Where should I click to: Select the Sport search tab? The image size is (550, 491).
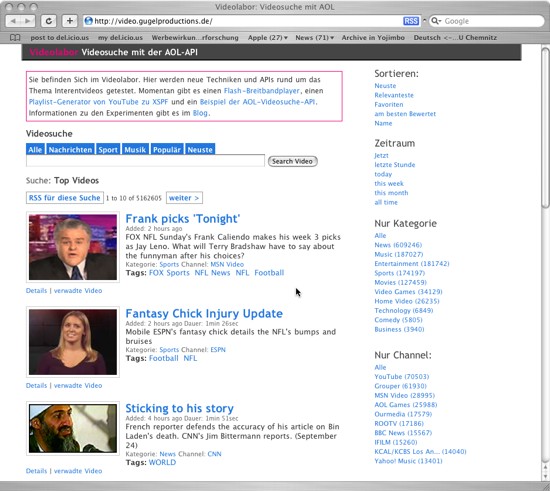point(108,150)
